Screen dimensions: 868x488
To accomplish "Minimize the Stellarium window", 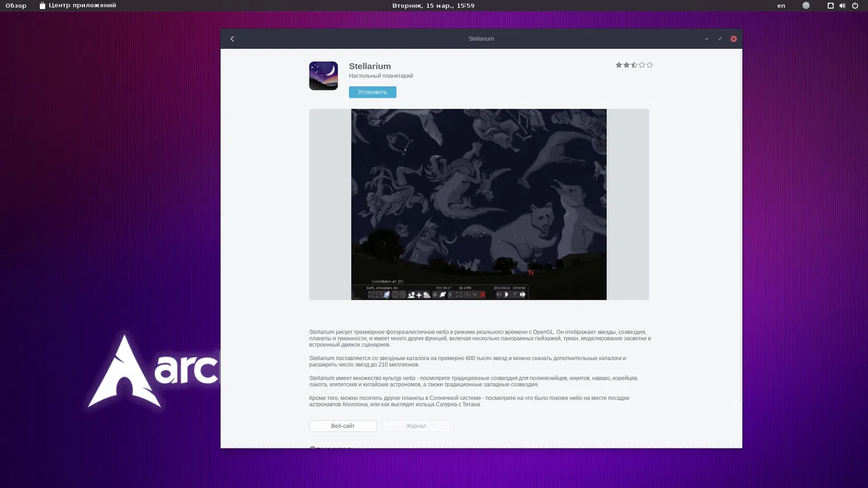I will point(707,39).
